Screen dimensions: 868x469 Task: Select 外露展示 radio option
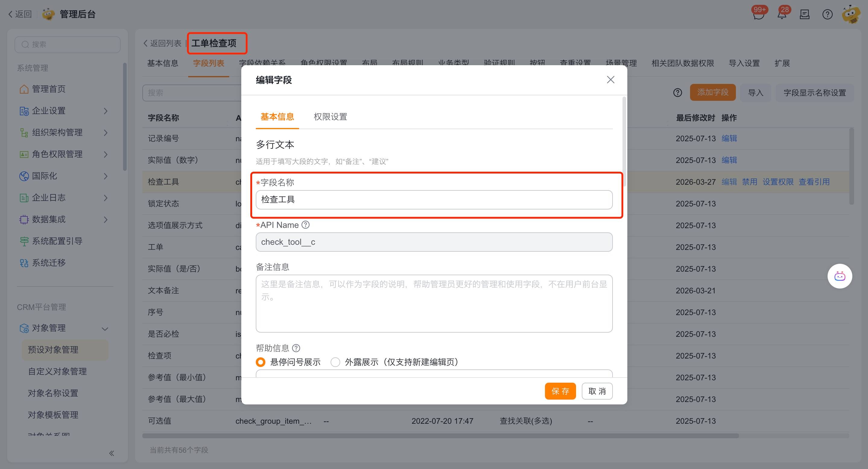tap(335, 362)
